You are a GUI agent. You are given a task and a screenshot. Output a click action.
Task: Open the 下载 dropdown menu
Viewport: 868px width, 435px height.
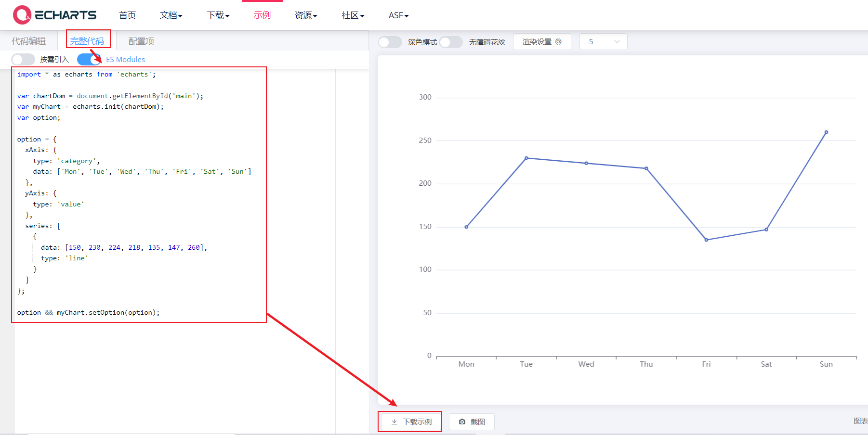point(218,15)
